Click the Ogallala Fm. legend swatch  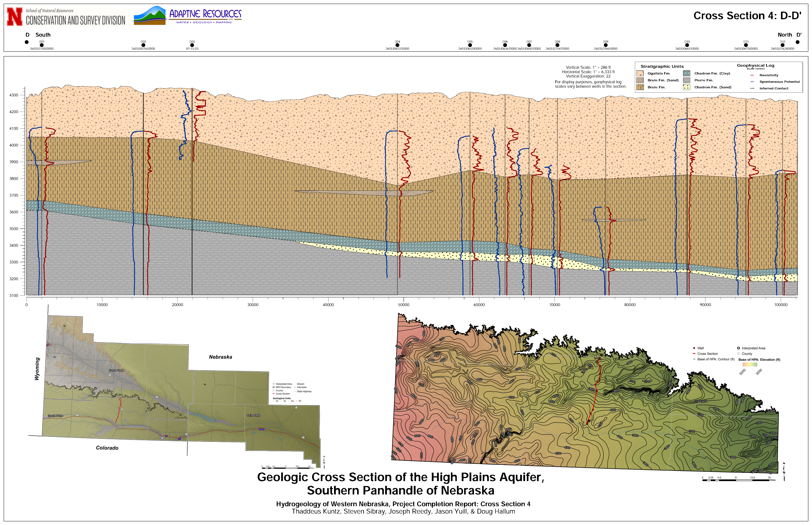click(x=640, y=73)
